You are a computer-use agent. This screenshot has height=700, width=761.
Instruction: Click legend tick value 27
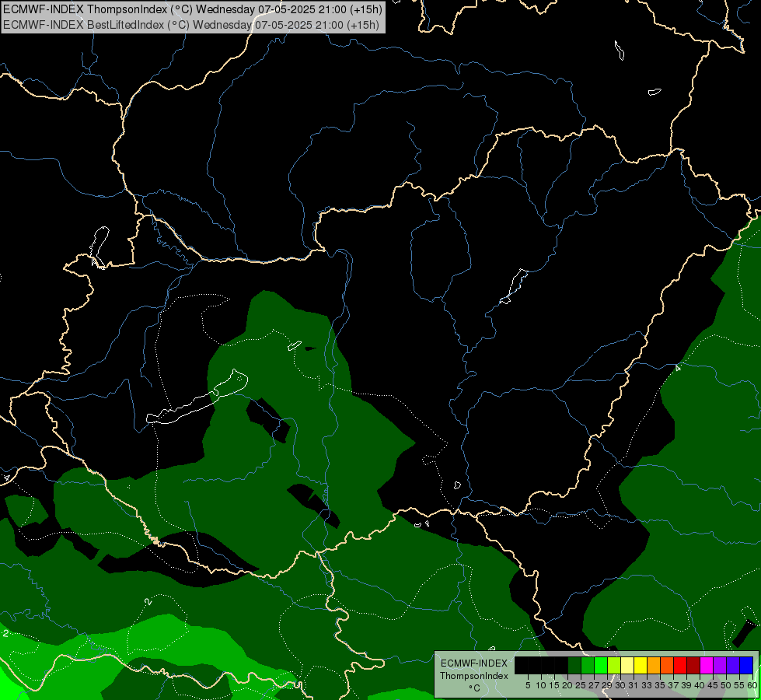(594, 685)
